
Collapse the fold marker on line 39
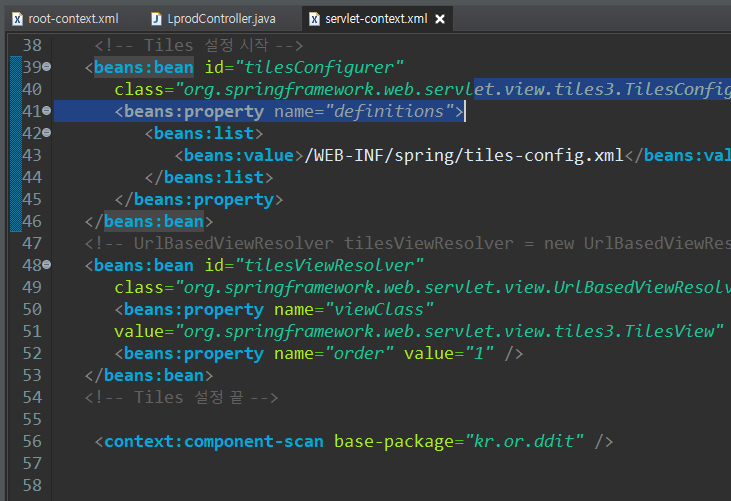coord(47,67)
